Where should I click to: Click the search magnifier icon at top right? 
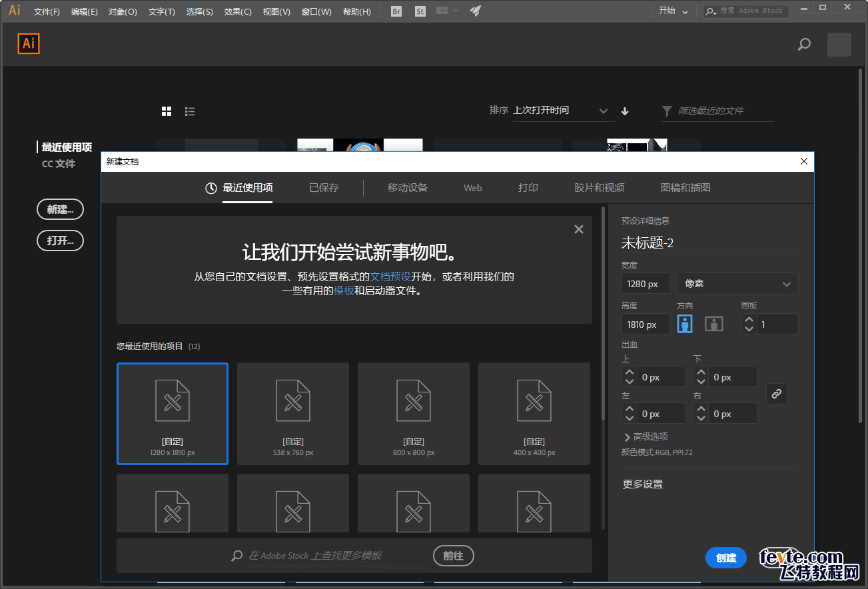pyautogui.click(x=804, y=45)
